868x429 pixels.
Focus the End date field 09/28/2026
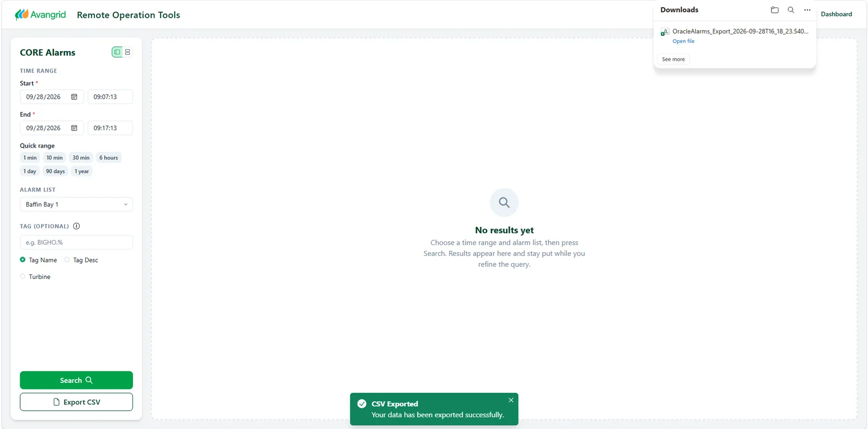[x=52, y=128]
